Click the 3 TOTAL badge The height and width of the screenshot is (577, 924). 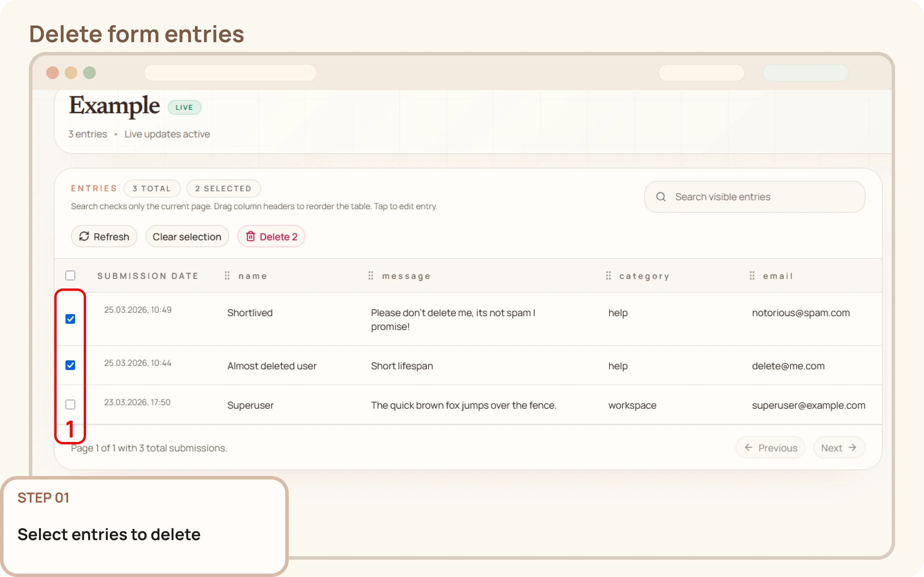click(152, 188)
